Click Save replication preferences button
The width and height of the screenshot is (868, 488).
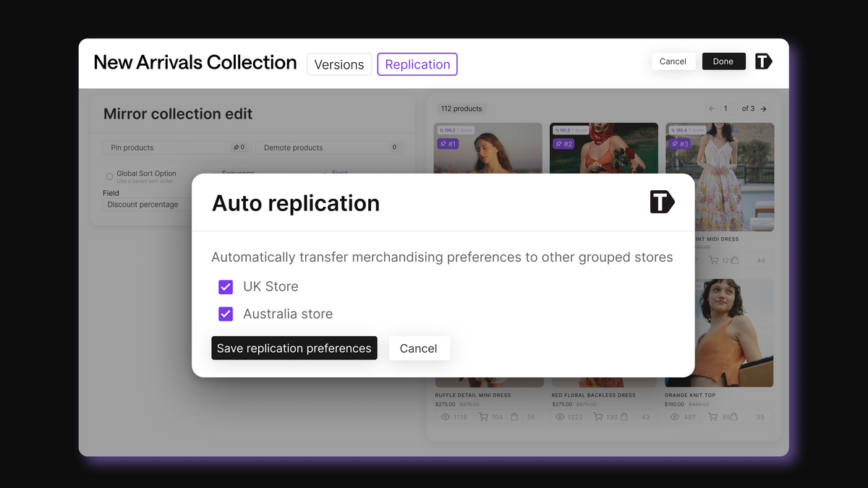tap(294, 348)
